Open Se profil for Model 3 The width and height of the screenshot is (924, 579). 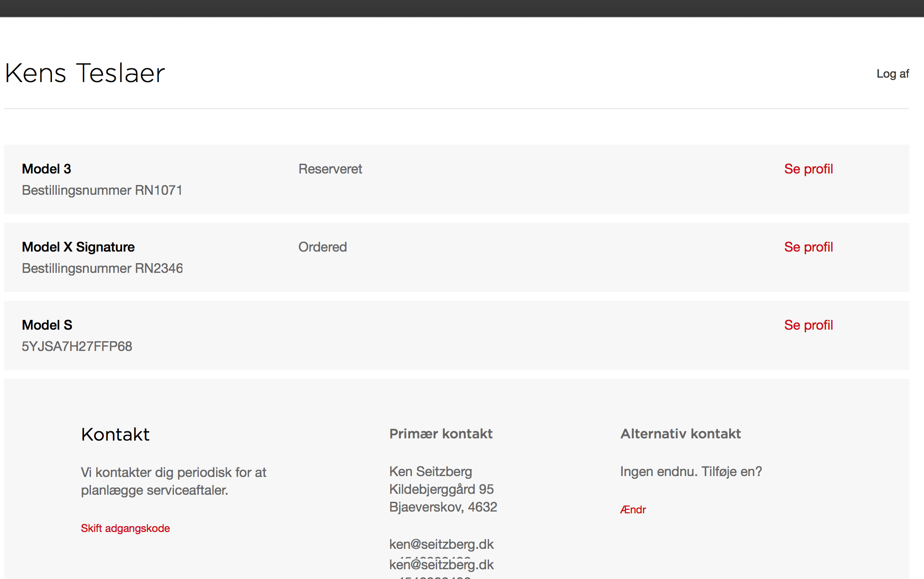pyautogui.click(x=808, y=169)
